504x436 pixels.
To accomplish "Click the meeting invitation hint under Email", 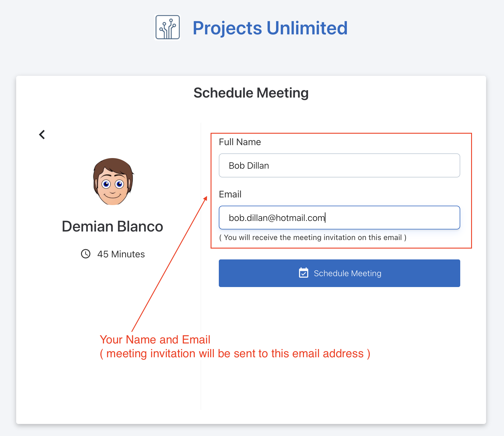I will tap(313, 237).
